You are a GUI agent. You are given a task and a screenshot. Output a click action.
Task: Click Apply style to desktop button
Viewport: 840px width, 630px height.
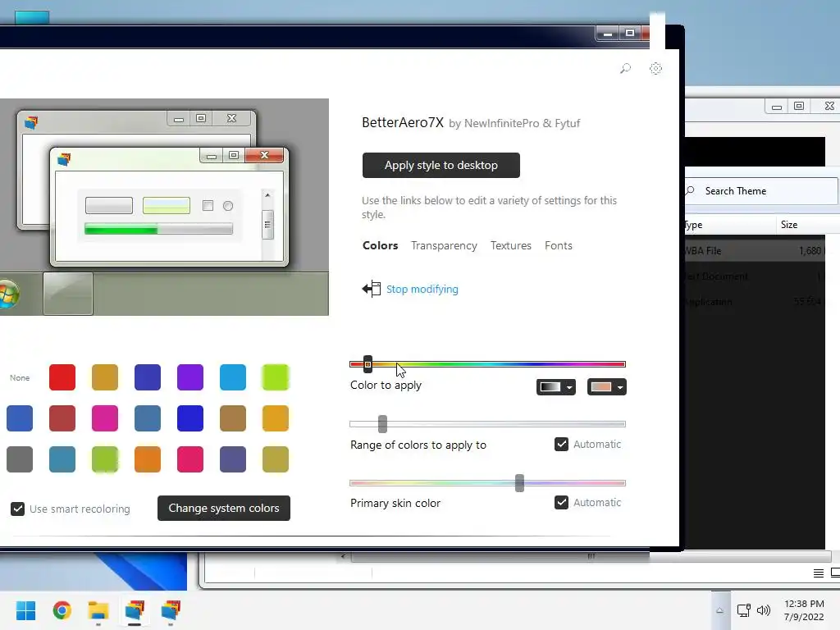click(x=441, y=165)
